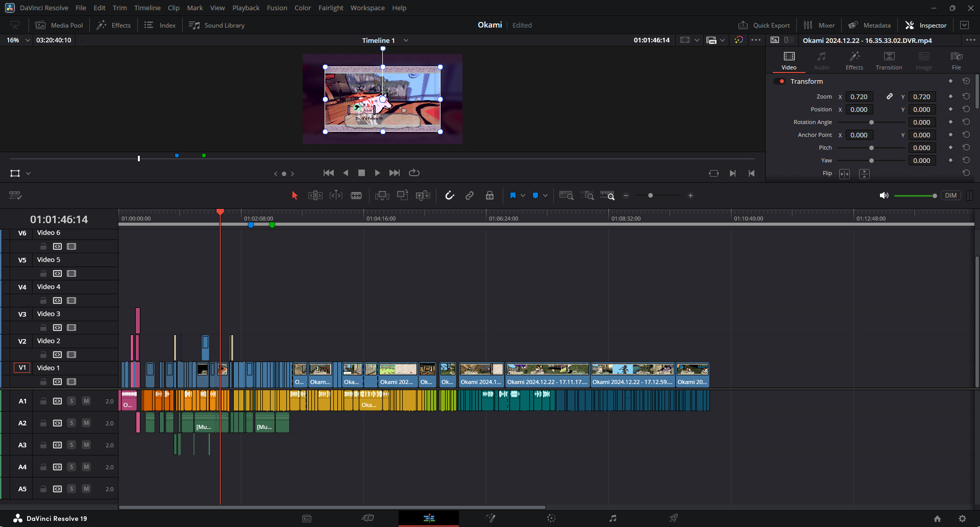Viewport: 980px width, 527px height.
Task: Choose the Dynamic Trim Mode tool
Action: 336,196
